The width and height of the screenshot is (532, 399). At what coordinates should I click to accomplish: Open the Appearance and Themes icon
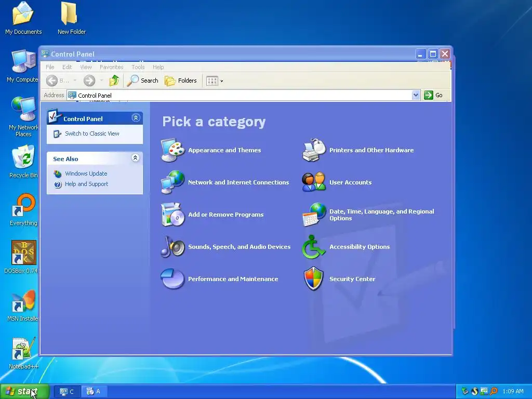point(172,150)
